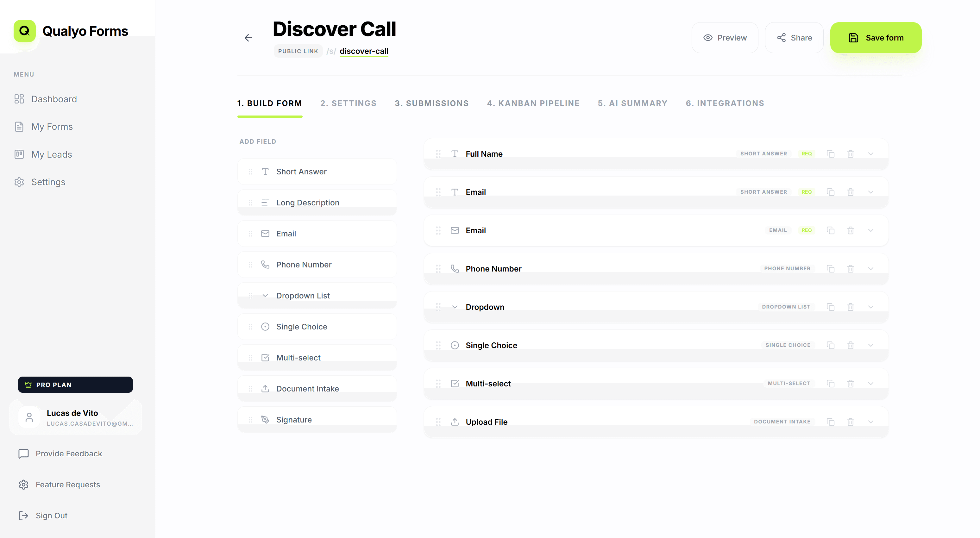The image size is (980, 538).
Task: Expand the Upload File field details
Action: [x=871, y=422]
